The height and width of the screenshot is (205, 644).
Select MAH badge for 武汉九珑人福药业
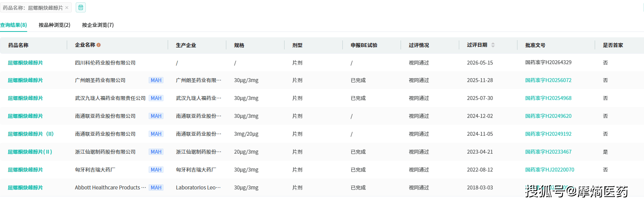(156, 98)
